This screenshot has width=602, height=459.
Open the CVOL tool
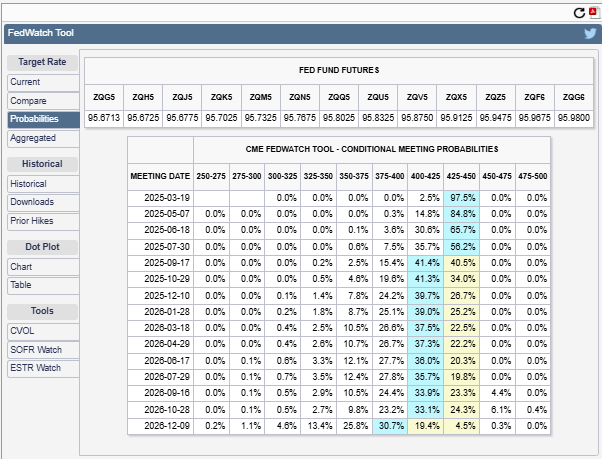[43, 331]
